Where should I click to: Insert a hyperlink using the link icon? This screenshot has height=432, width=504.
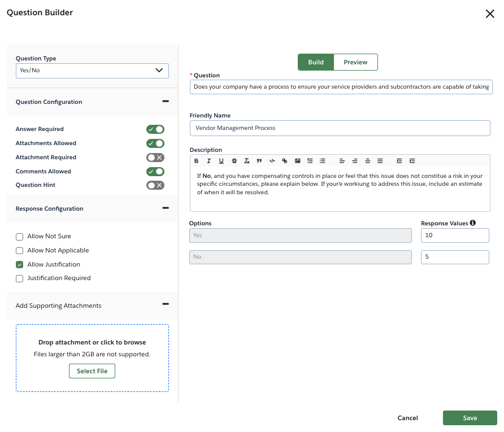(x=284, y=161)
